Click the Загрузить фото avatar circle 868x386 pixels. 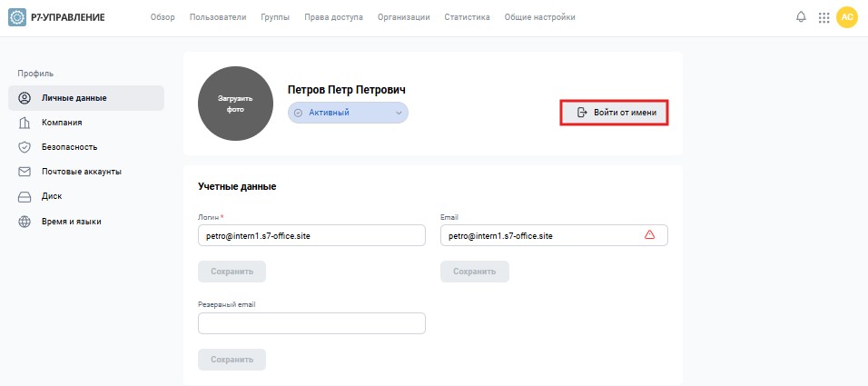235,104
